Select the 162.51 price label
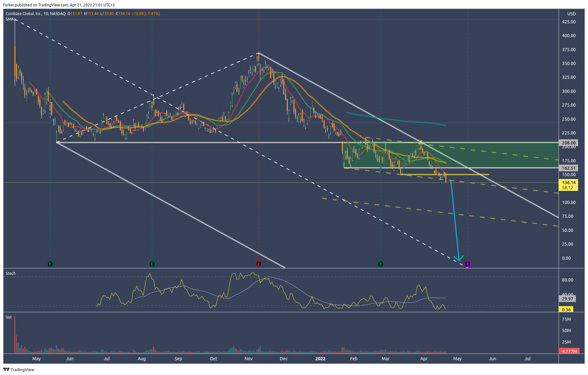The width and height of the screenshot is (588, 375). coord(569,168)
